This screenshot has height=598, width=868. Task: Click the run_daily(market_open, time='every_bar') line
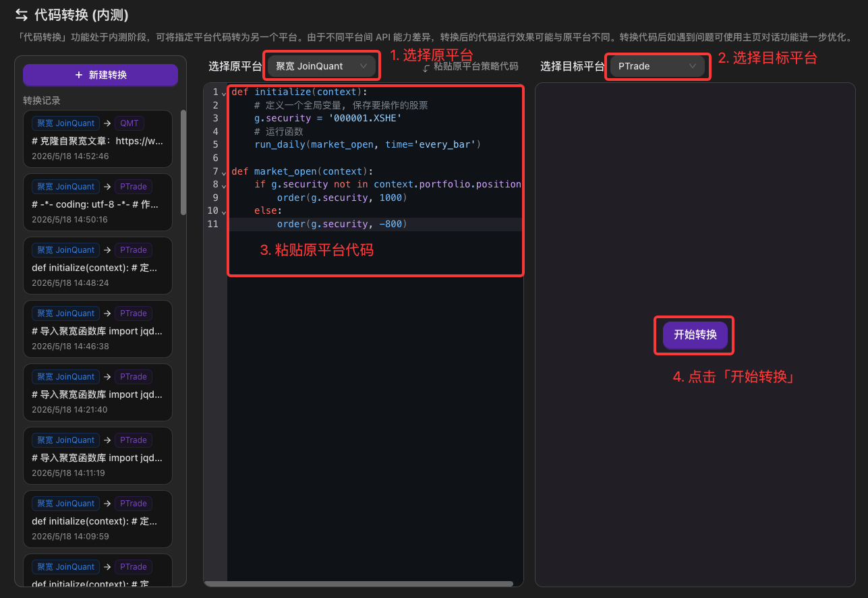[367, 144]
